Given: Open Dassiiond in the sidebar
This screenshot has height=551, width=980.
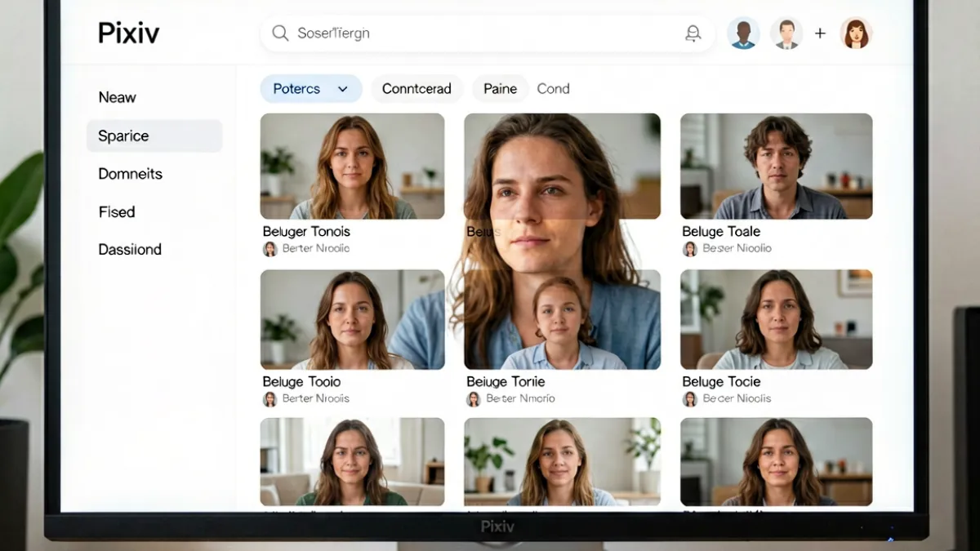Looking at the screenshot, I should pyautogui.click(x=130, y=250).
